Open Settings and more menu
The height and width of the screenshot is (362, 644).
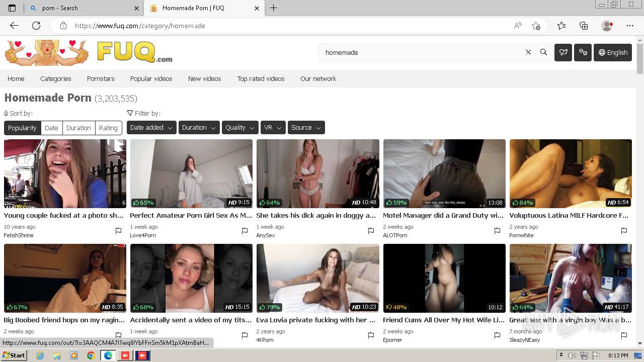click(x=630, y=26)
